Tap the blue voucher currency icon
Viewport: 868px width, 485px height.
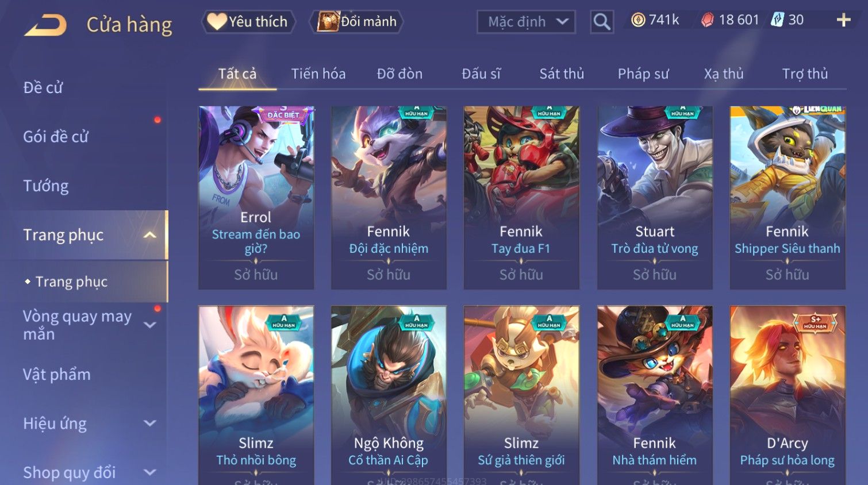(777, 20)
